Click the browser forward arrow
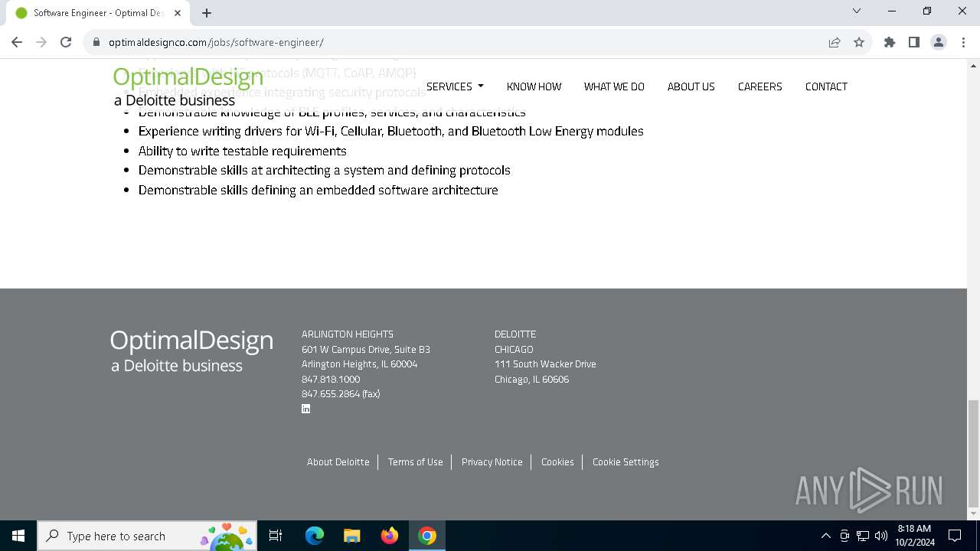Viewport: 980px width, 551px height. 41,42
